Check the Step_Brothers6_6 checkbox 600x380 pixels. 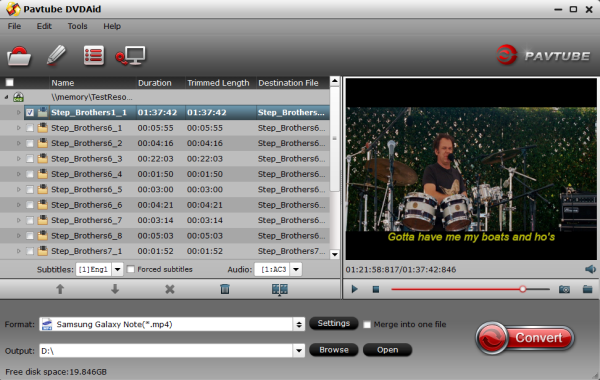point(30,205)
